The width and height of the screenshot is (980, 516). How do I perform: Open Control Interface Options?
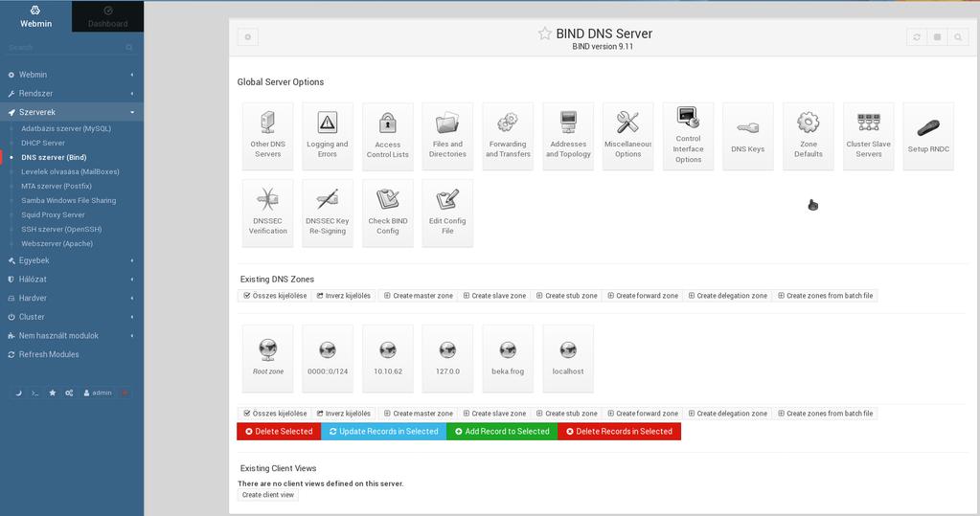(x=688, y=136)
